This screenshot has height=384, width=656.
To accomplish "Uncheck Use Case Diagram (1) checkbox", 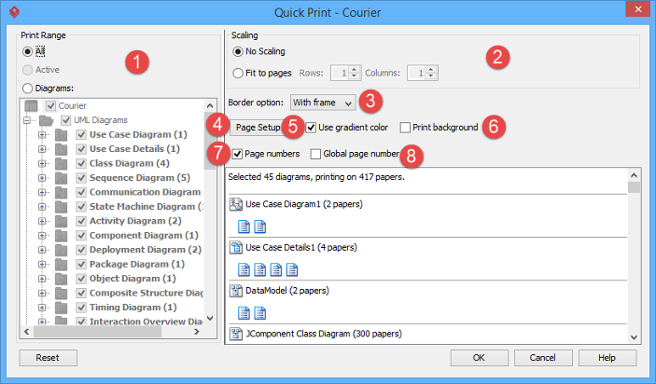I will click(x=81, y=135).
